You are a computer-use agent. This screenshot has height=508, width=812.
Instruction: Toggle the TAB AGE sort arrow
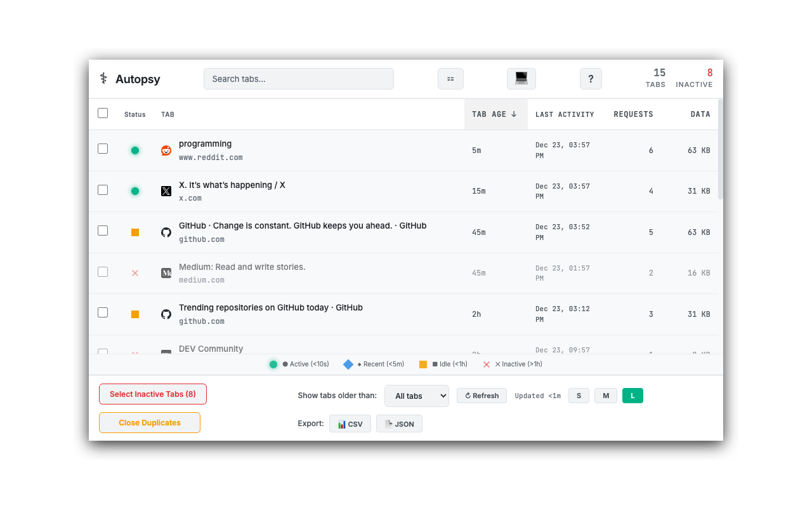(x=514, y=114)
